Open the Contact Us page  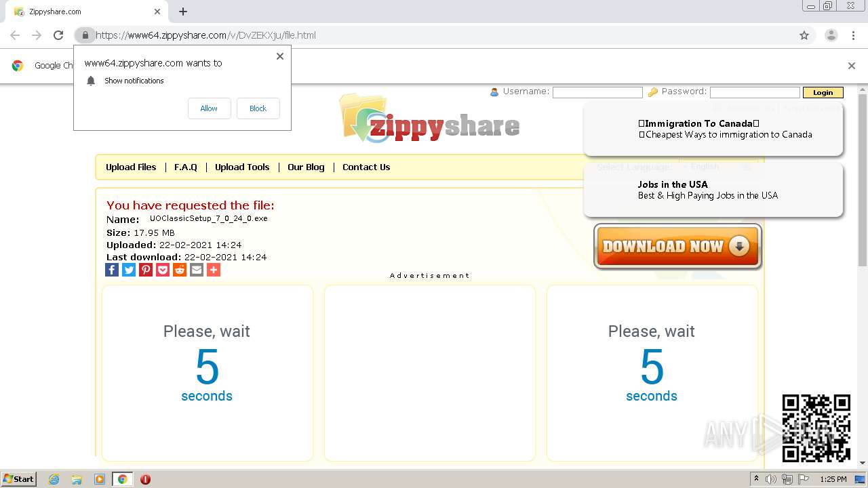(366, 167)
